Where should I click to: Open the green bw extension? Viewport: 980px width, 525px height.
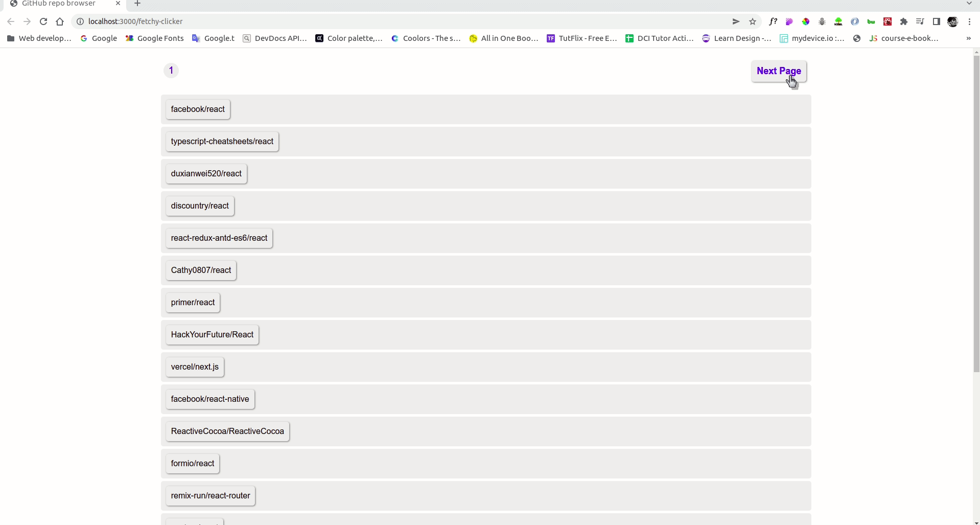pos(871,21)
